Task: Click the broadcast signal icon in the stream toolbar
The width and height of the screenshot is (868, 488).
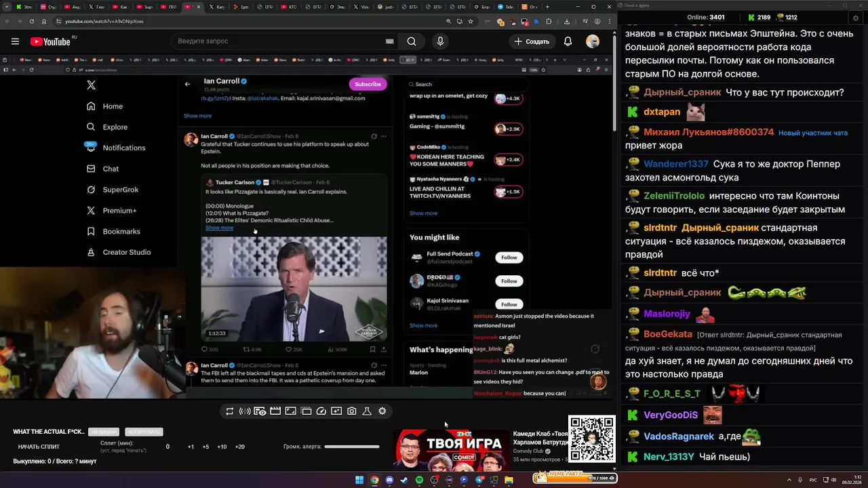Action: [245, 411]
